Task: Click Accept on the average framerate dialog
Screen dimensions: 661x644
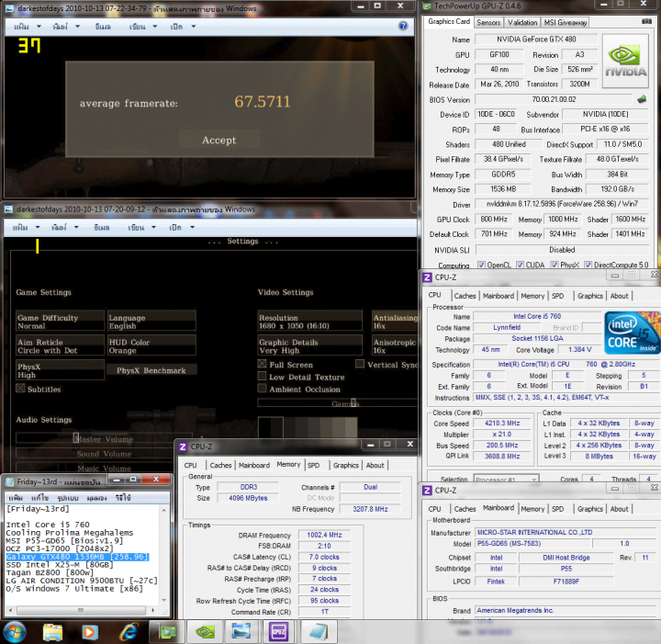Action: 218,141
